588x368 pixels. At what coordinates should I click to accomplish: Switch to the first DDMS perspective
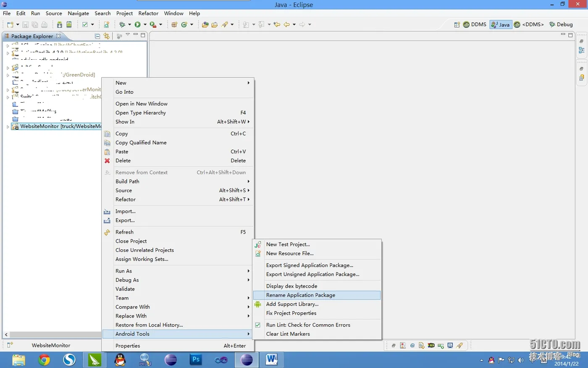tap(475, 24)
